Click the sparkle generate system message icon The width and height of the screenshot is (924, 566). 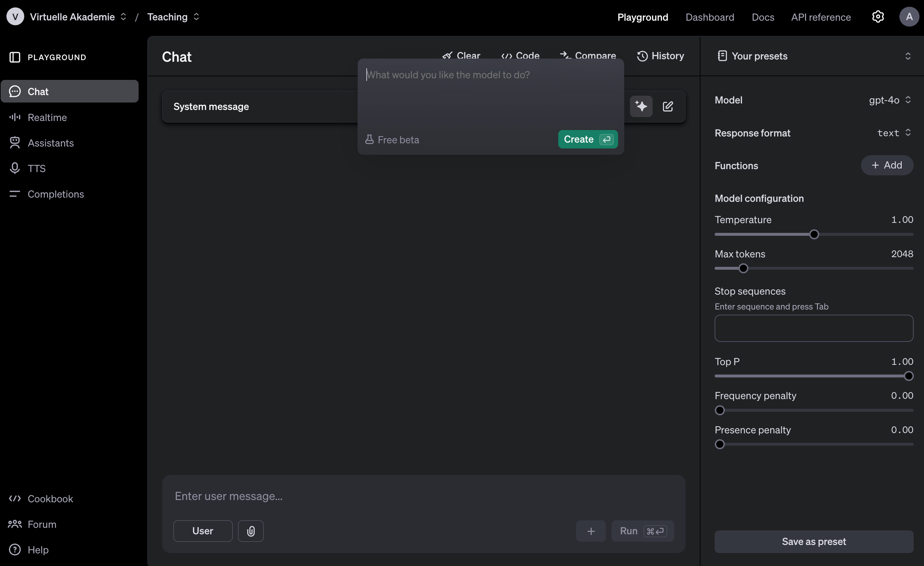[641, 107]
